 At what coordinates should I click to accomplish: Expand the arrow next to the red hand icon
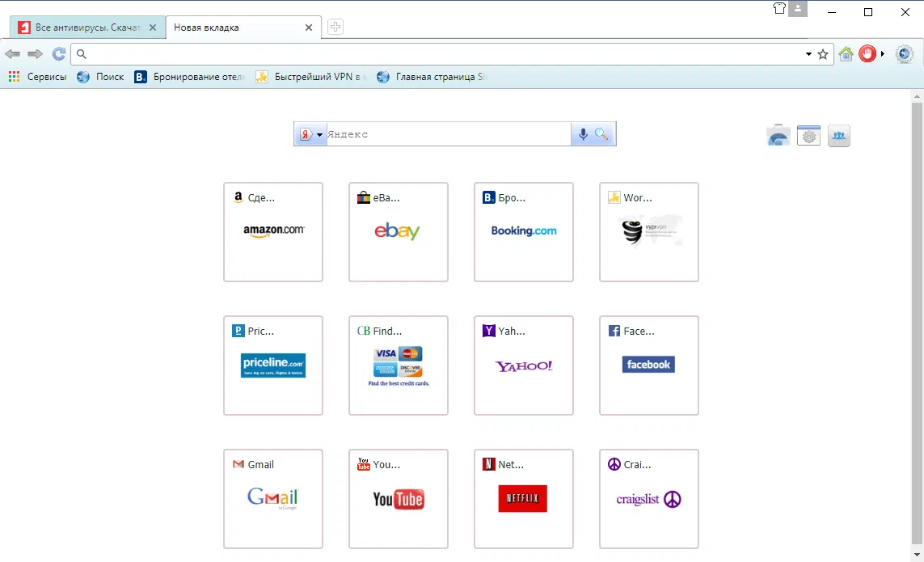(x=883, y=53)
